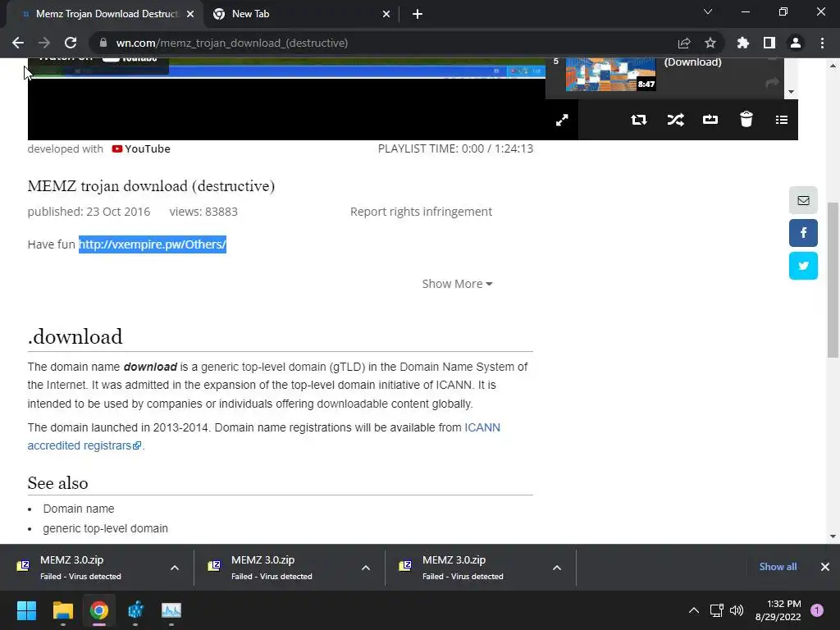Show all downloads
Viewport: 840px width, 630px height.
point(778,567)
